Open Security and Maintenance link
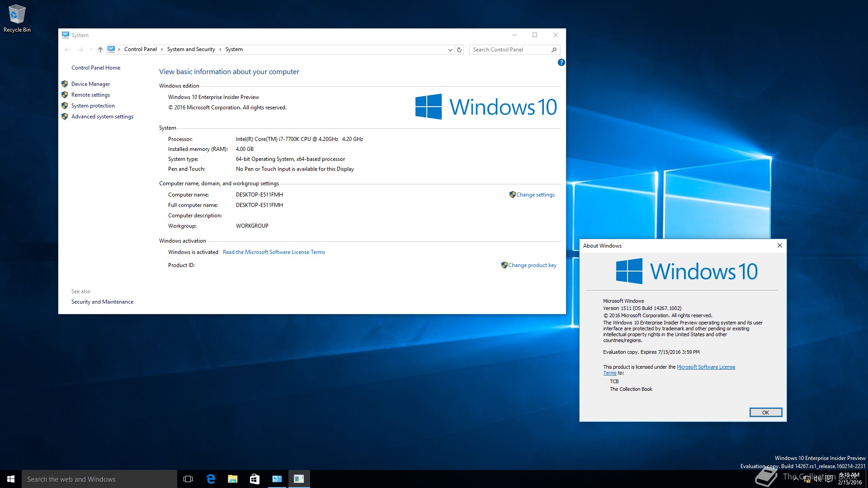This screenshot has width=868, height=488. (102, 302)
